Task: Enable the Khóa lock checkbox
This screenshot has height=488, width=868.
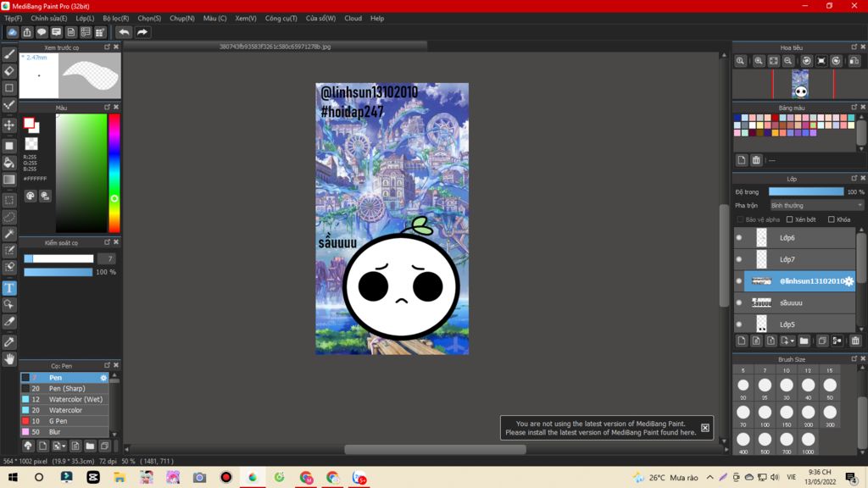Action: point(832,219)
